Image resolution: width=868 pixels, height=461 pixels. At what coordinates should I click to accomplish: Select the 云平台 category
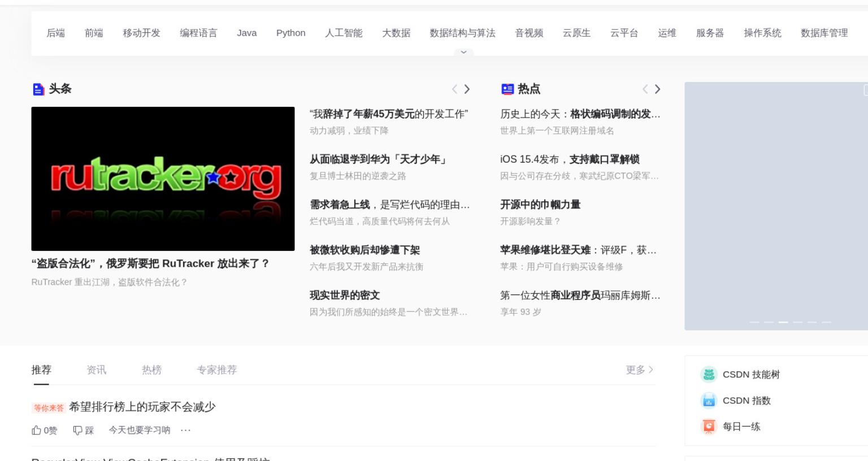click(x=624, y=33)
